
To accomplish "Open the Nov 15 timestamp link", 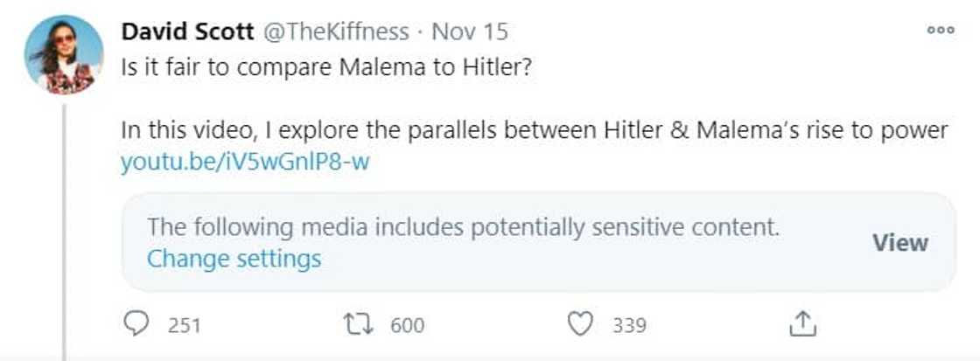I will coord(471,32).
